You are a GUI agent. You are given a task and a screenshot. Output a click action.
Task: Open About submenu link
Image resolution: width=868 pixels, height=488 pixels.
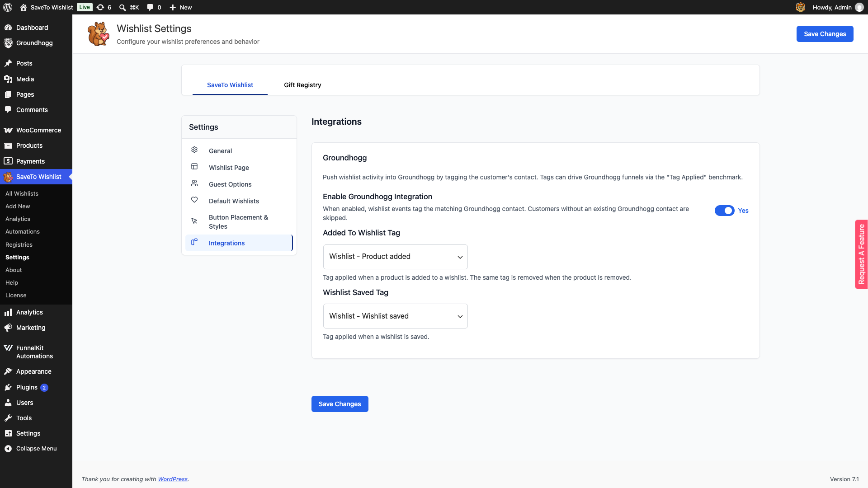point(14,270)
